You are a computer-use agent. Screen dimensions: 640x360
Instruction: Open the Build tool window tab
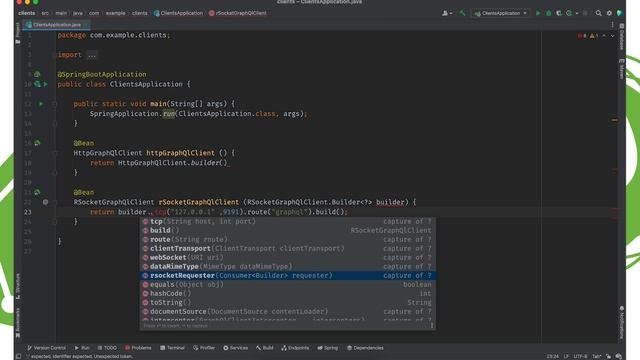tap(264, 348)
